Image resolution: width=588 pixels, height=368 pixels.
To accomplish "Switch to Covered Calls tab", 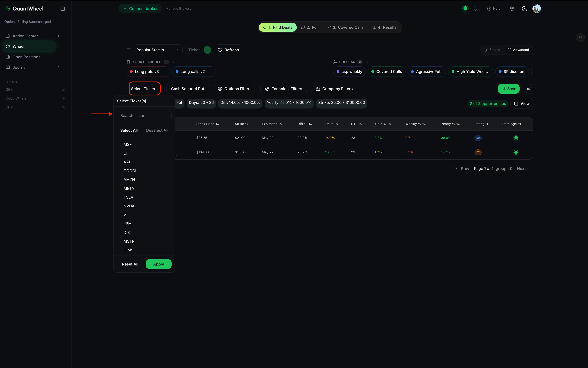I will tap(345, 28).
